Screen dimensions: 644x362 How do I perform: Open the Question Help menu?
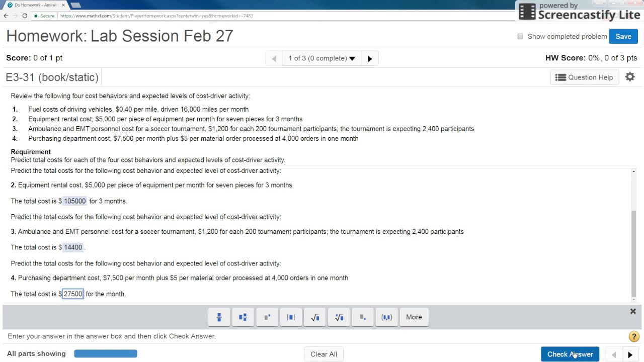click(584, 77)
